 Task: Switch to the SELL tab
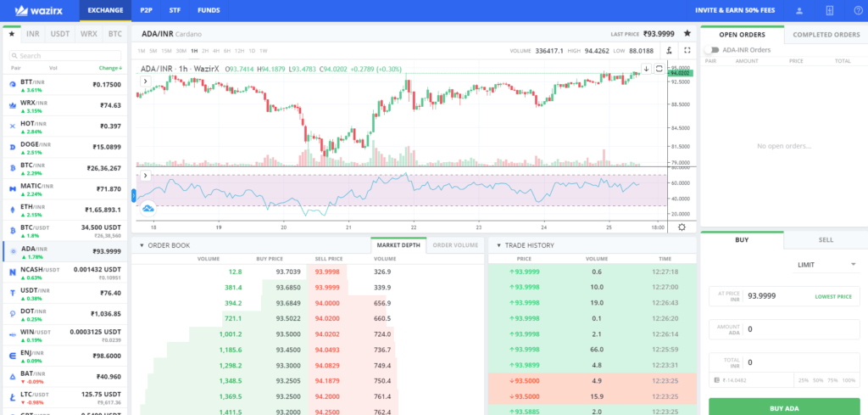coord(826,240)
